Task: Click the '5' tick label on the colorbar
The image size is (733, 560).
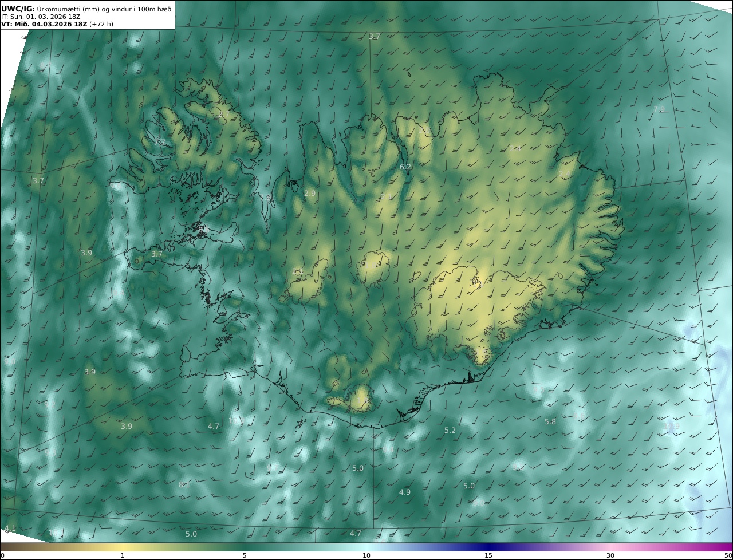Action: [x=245, y=555]
